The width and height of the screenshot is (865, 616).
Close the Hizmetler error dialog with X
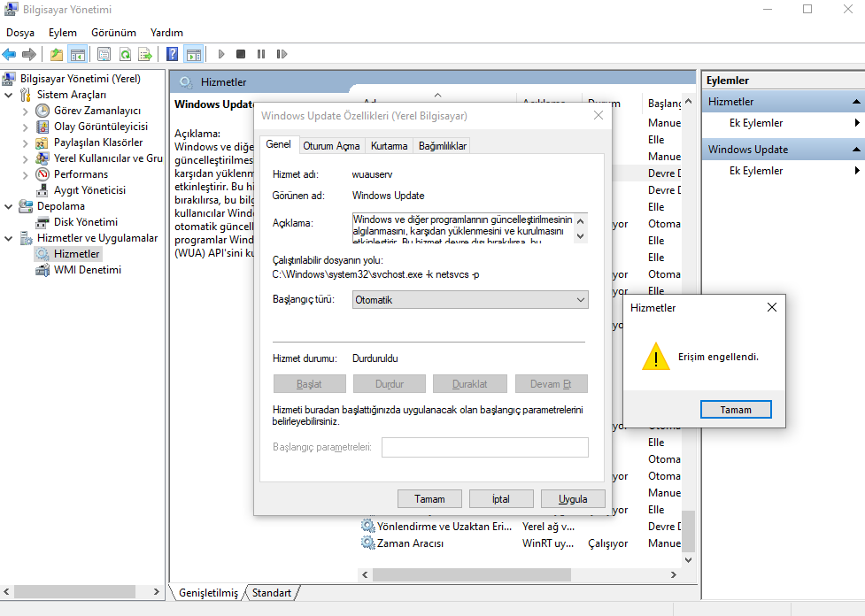(x=772, y=308)
